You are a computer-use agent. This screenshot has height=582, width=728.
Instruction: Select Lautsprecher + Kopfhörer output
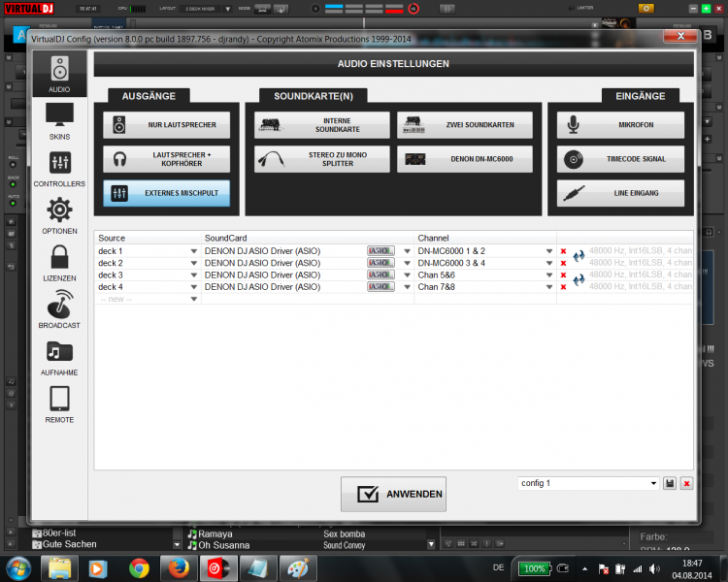tap(166, 159)
